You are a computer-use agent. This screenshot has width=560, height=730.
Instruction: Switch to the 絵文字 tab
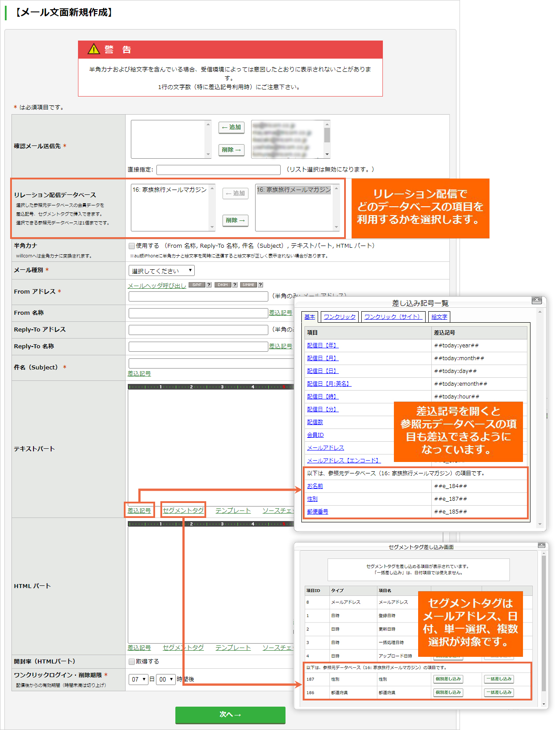(439, 317)
